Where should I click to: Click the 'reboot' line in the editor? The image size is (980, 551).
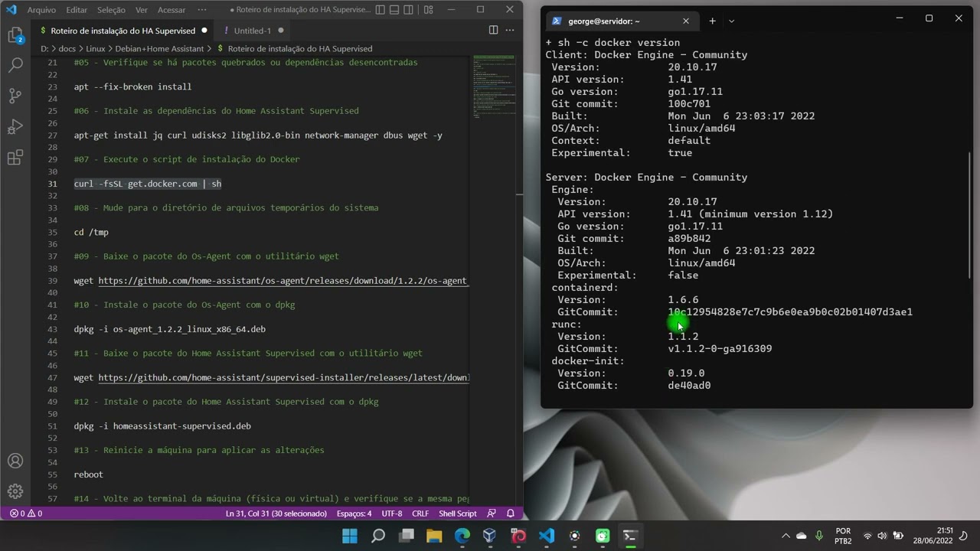[88, 474]
